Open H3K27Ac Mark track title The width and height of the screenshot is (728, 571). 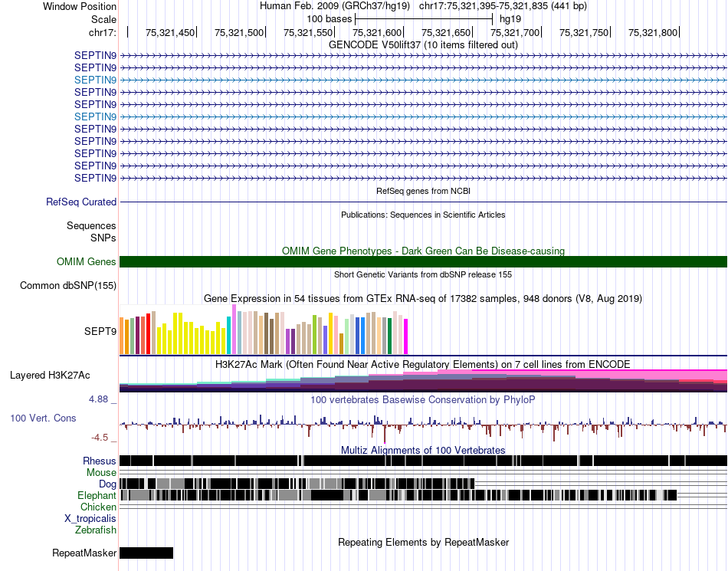(423, 364)
